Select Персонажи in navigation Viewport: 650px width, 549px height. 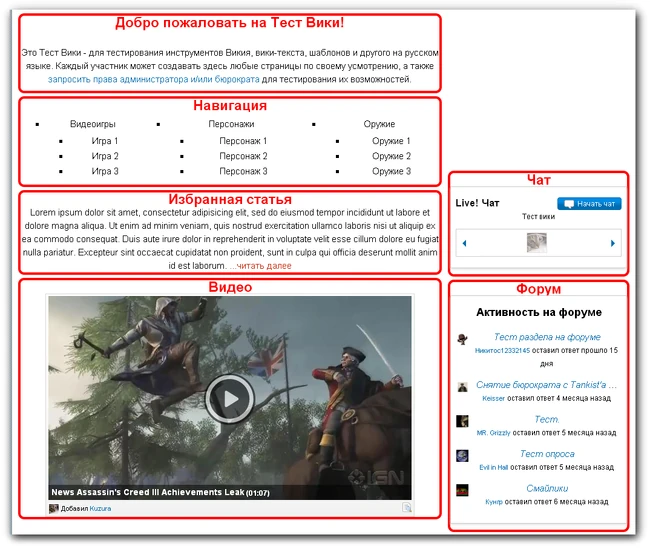231,124
